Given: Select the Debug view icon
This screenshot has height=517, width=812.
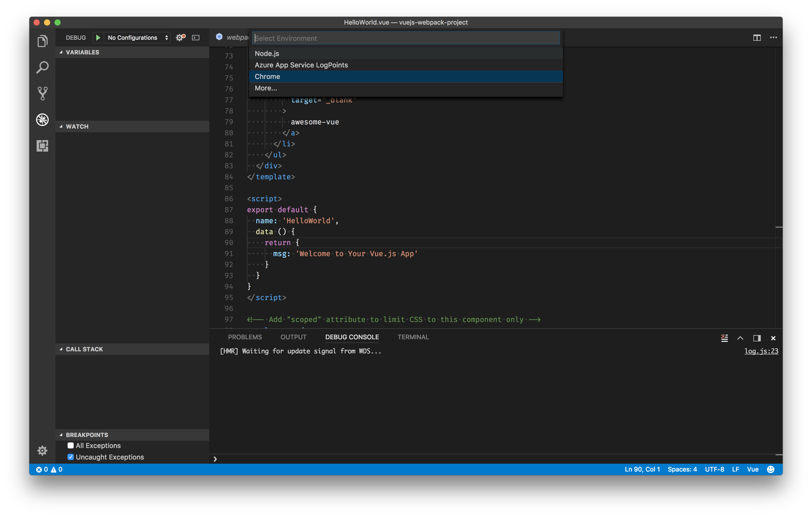Looking at the screenshot, I should coord(42,120).
